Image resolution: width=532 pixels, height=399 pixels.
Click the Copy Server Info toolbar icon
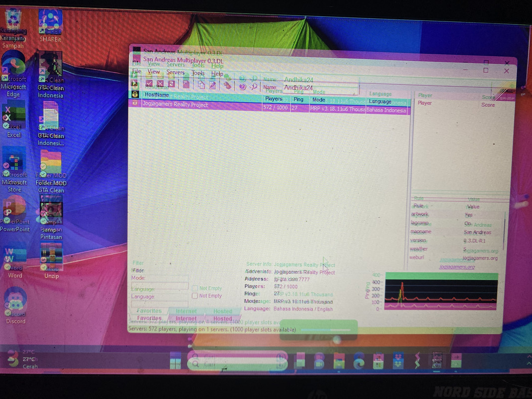coord(201,84)
